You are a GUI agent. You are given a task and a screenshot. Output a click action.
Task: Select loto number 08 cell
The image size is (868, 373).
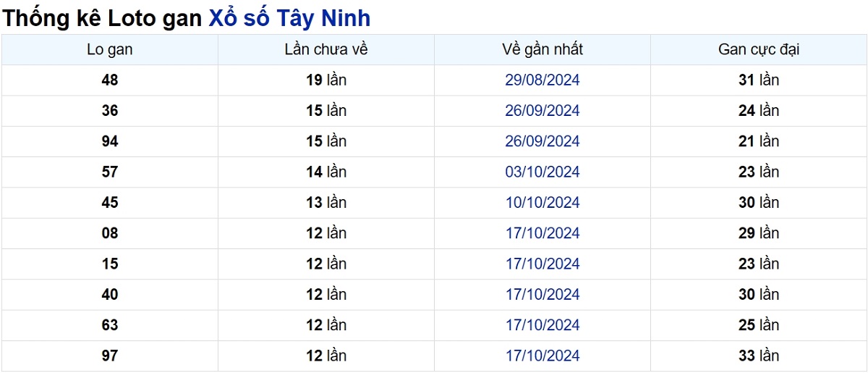(110, 233)
